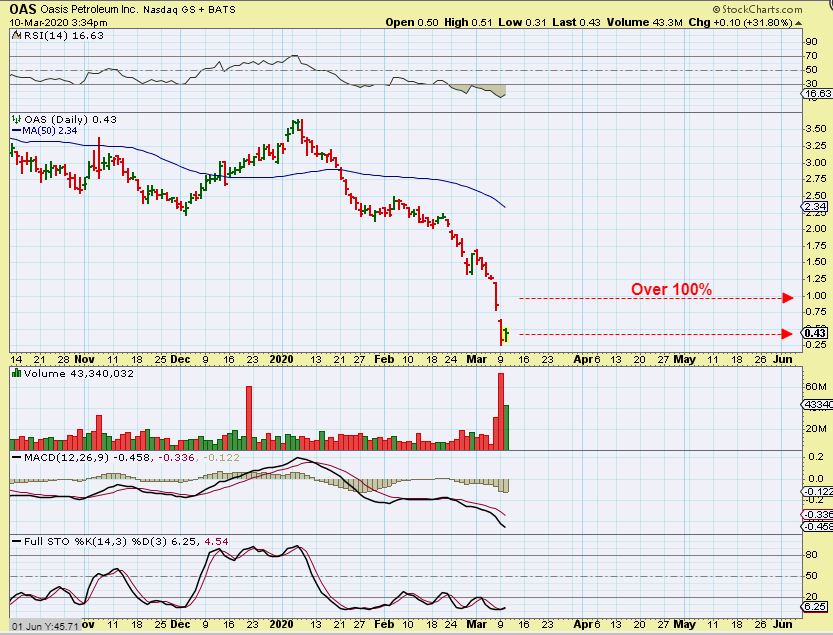Image resolution: width=833 pixels, height=635 pixels.
Task: Click Nov on the date axis below price panel
Action: [84, 359]
